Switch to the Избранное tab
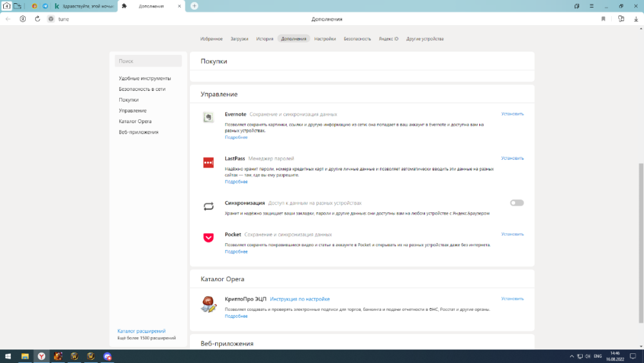This screenshot has height=363, width=644. pos(211,39)
